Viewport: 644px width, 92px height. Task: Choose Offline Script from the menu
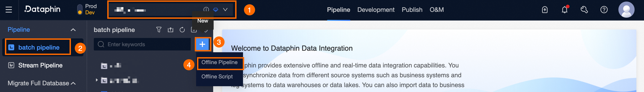217,77
